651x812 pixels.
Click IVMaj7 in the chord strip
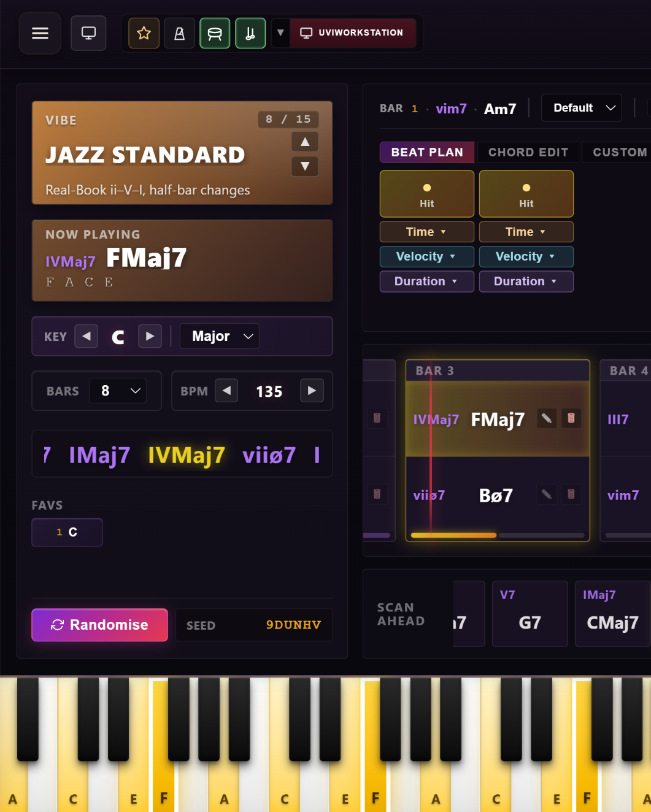[187, 455]
